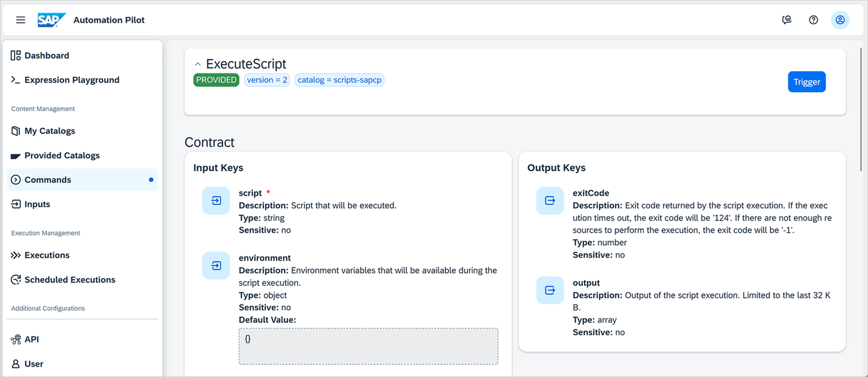This screenshot has height=377, width=868.
Task: Open the Executions page
Action: pos(83,255)
